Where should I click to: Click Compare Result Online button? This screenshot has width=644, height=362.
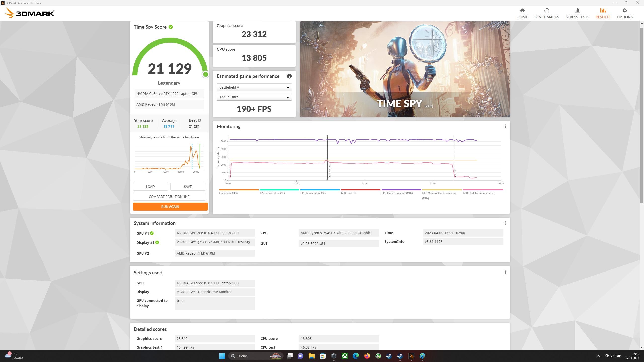tap(169, 197)
